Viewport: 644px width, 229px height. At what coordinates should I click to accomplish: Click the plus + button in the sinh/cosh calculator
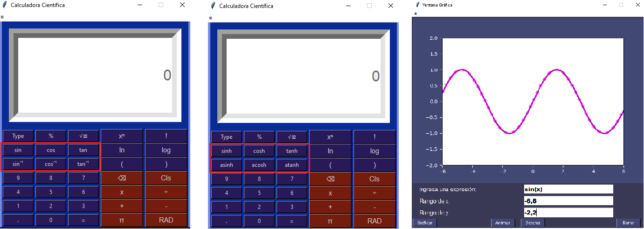(x=330, y=207)
